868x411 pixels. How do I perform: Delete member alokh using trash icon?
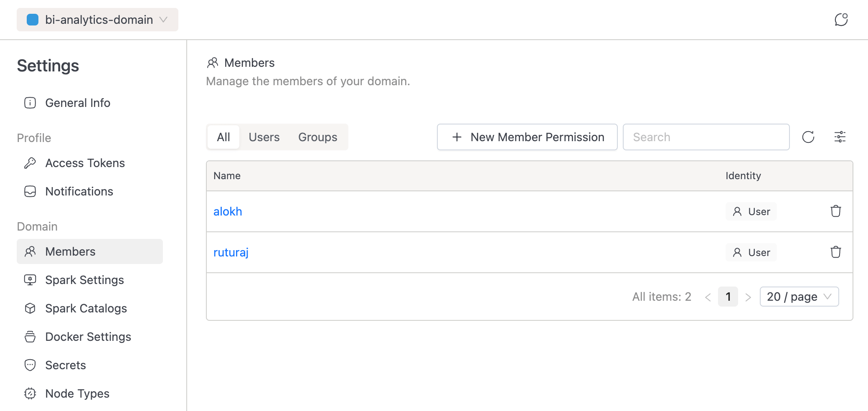835,211
